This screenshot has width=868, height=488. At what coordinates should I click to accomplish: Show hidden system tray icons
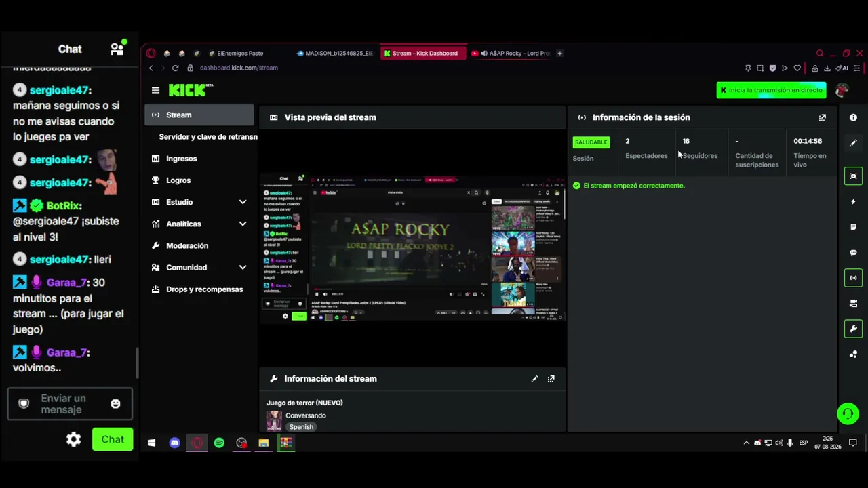pos(747,443)
